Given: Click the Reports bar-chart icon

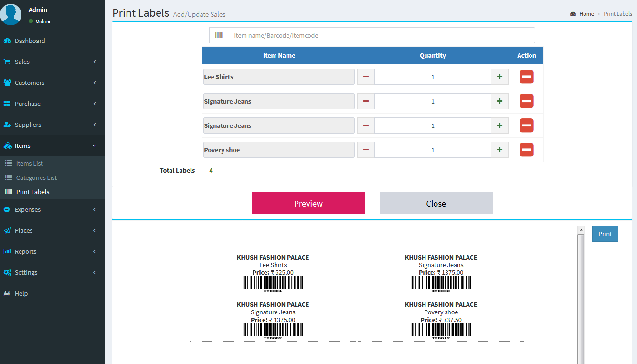Looking at the screenshot, I should [7, 252].
